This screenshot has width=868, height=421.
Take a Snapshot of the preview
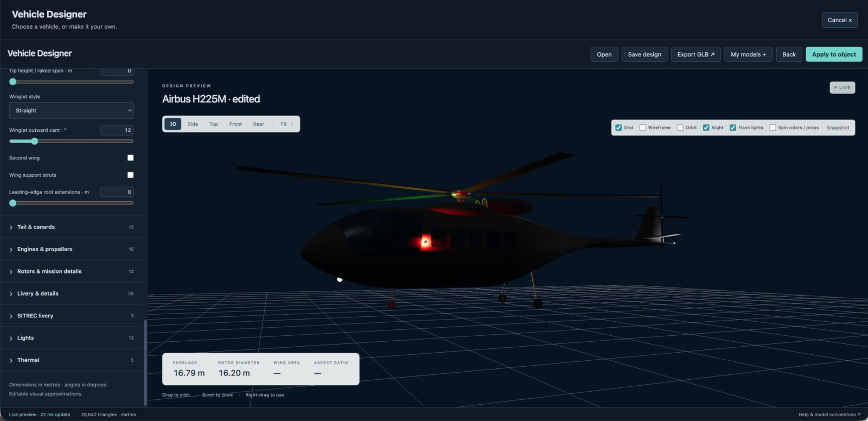click(x=838, y=127)
